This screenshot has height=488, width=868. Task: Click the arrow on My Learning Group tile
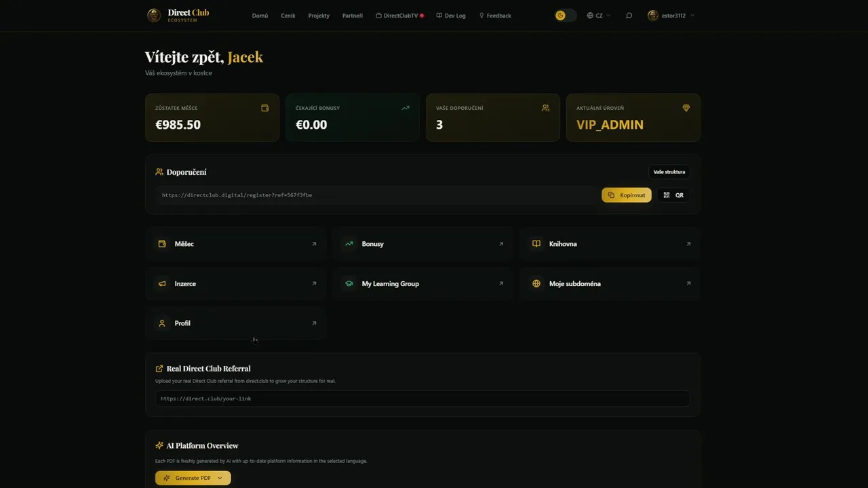(501, 284)
